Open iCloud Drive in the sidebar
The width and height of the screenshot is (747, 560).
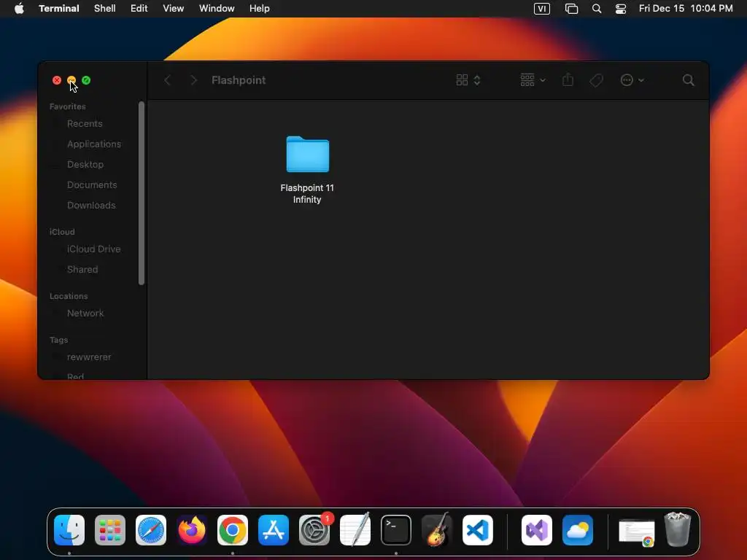pos(93,249)
